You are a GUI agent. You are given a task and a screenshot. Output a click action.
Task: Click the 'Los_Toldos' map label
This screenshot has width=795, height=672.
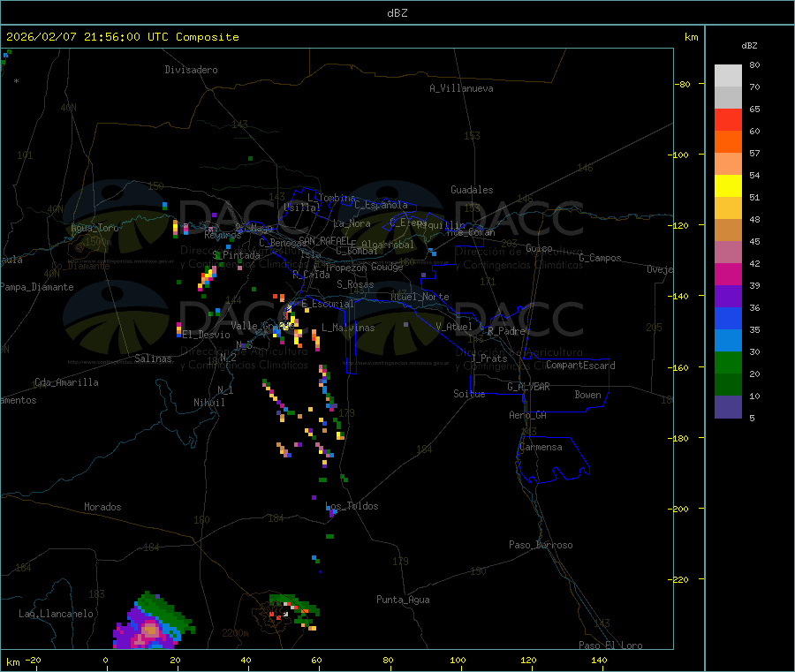pos(352,506)
